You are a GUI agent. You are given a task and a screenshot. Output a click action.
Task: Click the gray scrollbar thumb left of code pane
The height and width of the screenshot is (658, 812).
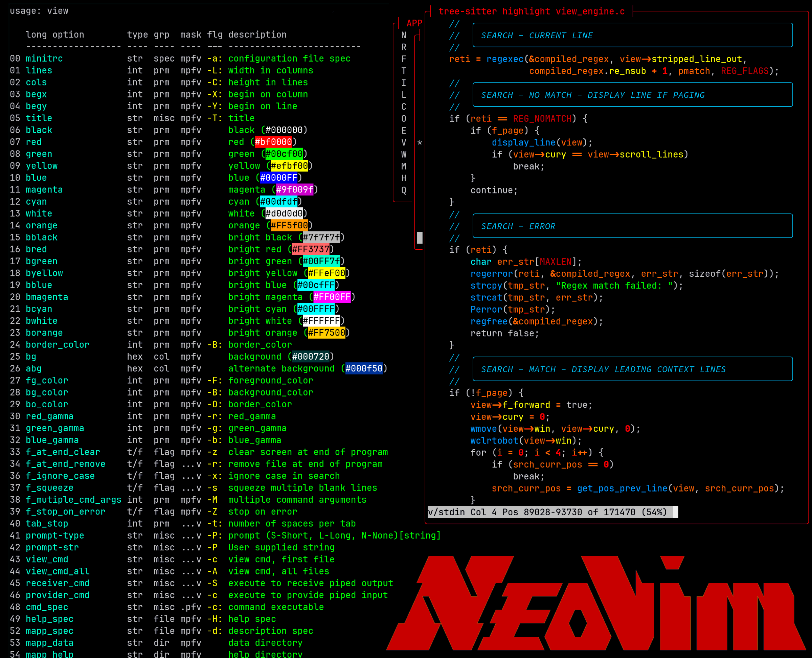pos(420,237)
